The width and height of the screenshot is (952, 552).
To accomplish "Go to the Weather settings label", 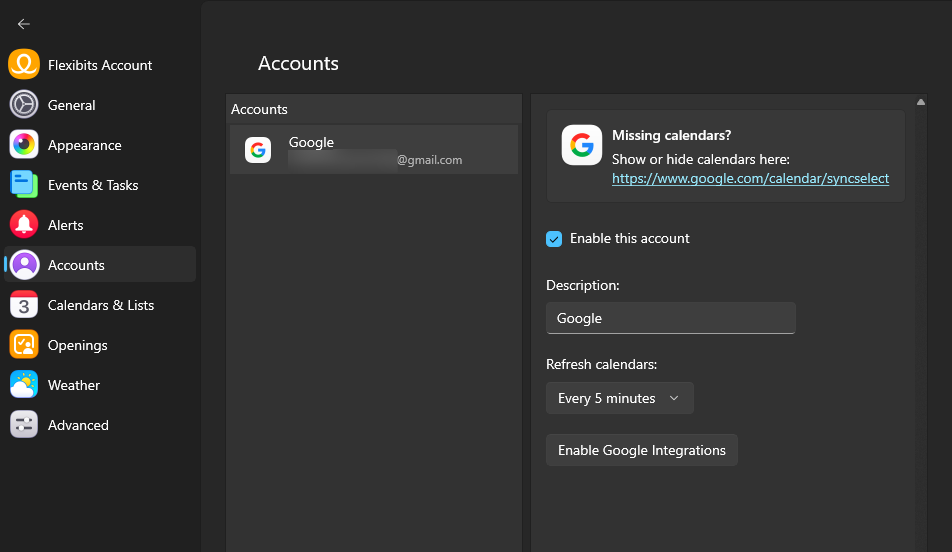I will pyautogui.click(x=74, y=385).
